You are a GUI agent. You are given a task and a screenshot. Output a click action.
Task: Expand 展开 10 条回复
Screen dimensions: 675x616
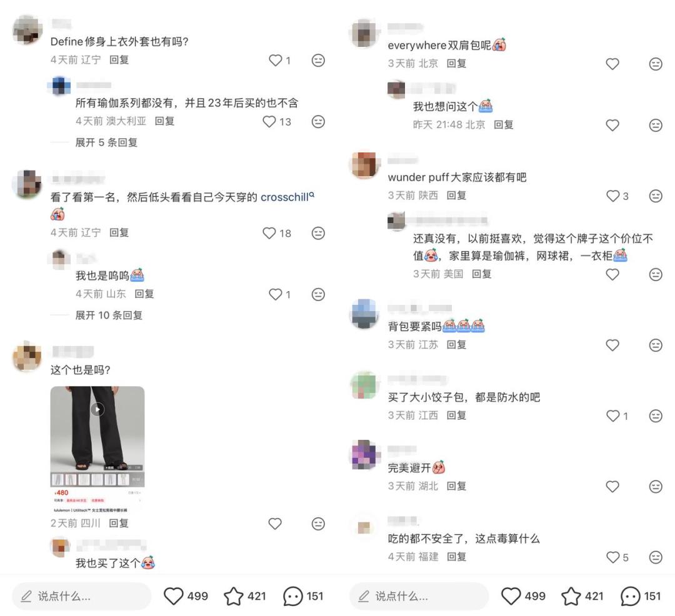[x=109, y=315]
